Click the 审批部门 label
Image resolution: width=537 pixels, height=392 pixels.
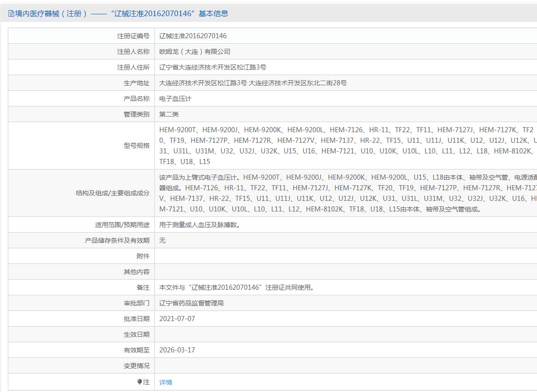[136, 304]
